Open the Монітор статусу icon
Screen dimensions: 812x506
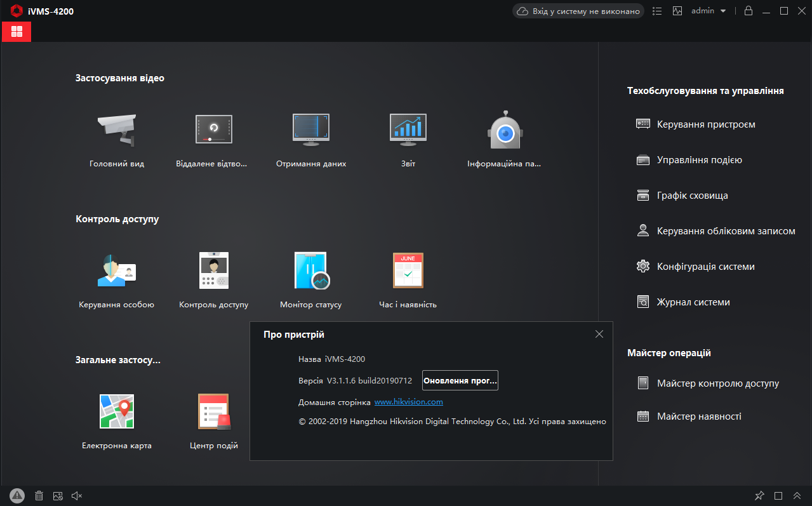(x=311, y=271)
